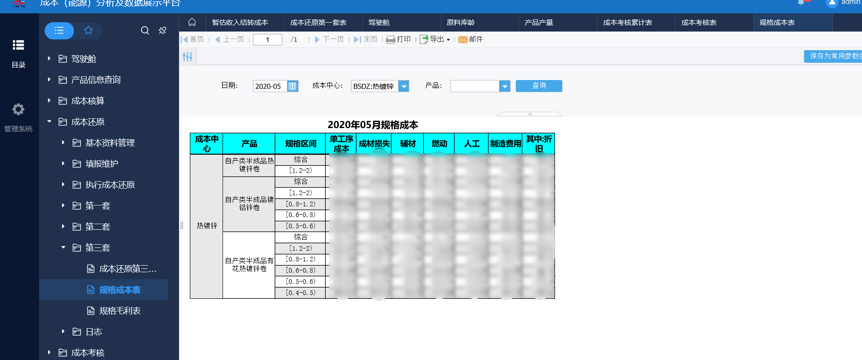The image size is (862, 360).
Task: Switch to the 驾驶舱 tab
Action: click(379, 23)
